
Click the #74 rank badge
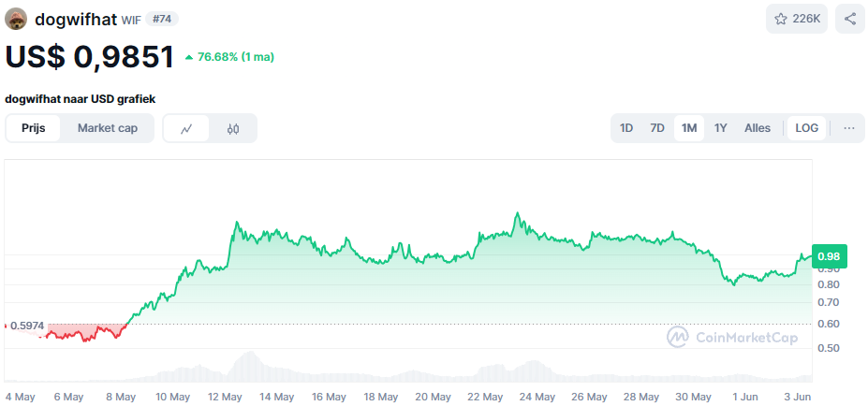pos(162,19)
